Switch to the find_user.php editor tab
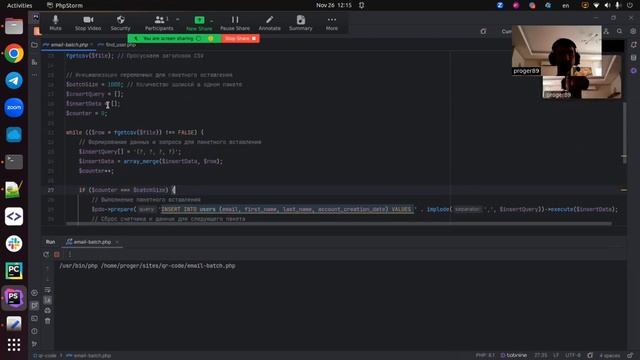 [118, 44]
